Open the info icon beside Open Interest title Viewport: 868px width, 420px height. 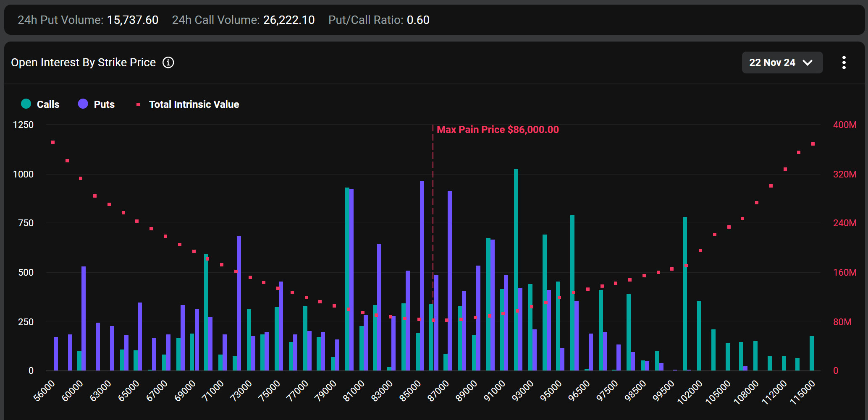[x=168, y=63]
